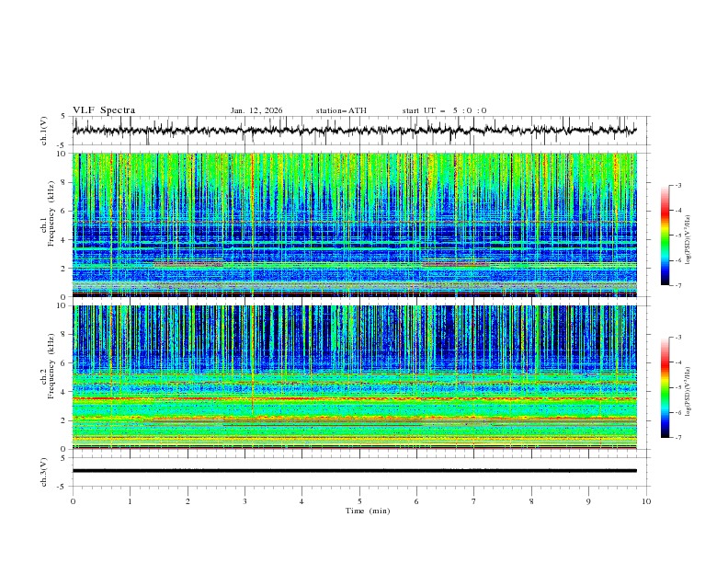Click the ch.2 spectrogram PSD color bar
Screen dimensions: 728x563
[665, 387]
